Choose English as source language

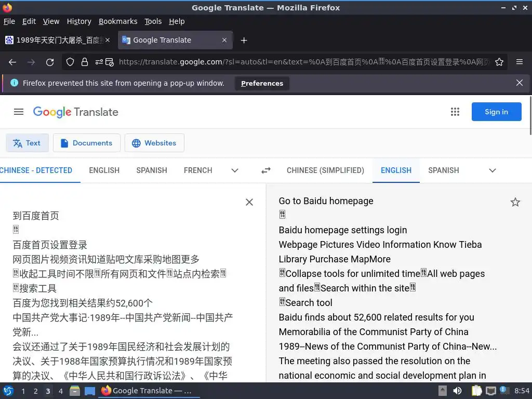pyautogui.click(x=104, y=170)
